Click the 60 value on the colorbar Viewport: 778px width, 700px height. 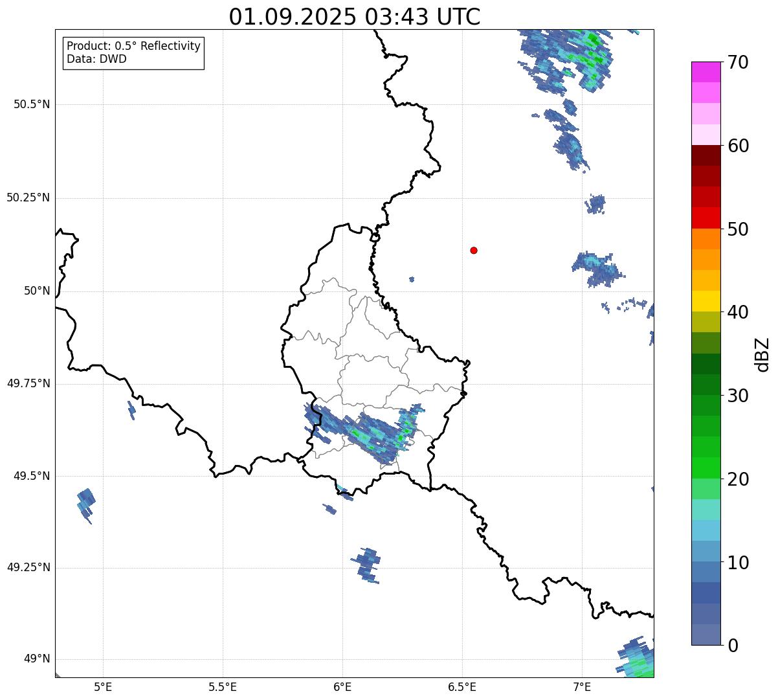738,146
